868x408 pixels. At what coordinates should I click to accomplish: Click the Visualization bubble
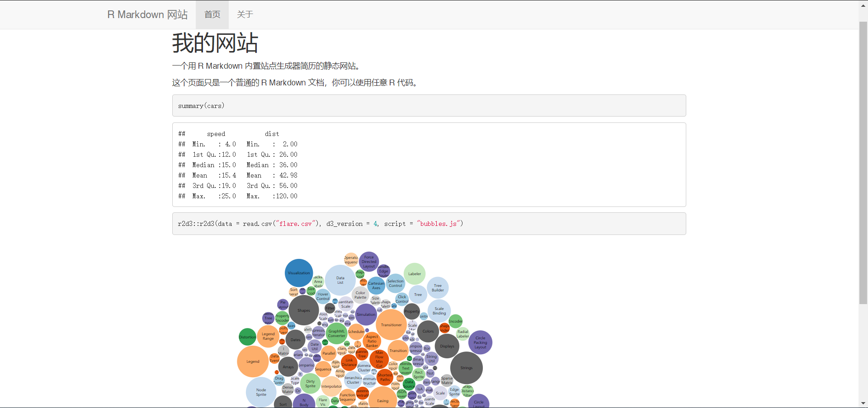point(299,273)
